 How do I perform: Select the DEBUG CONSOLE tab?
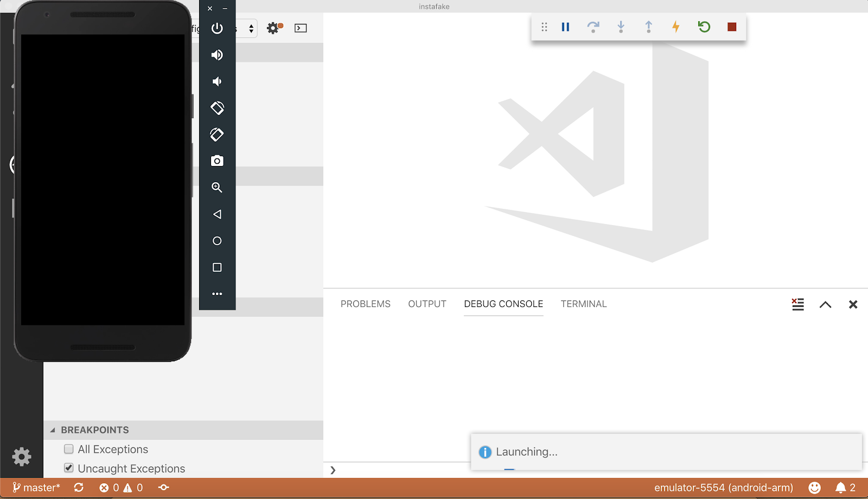pyautogui.click(x=503, y=304)
